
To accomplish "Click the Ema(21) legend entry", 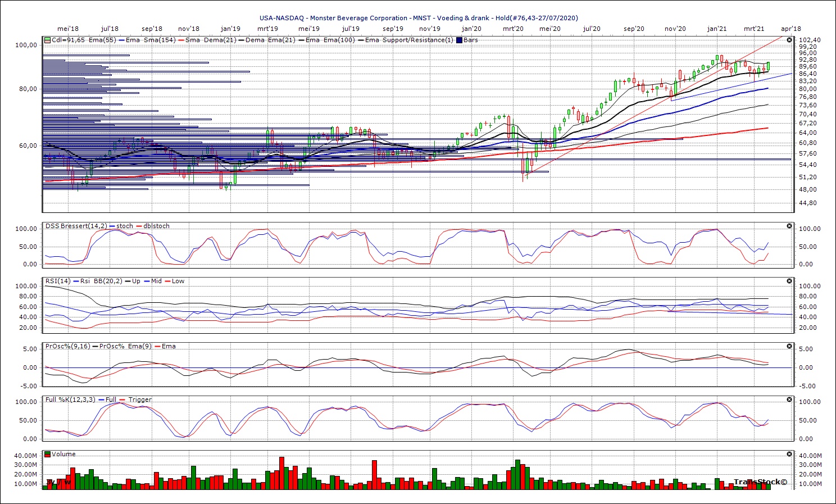I will coord(281,40).
